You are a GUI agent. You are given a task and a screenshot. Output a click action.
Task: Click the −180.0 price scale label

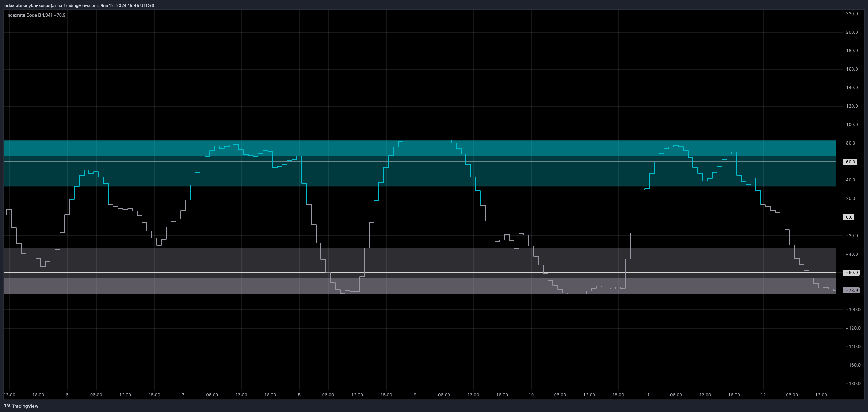[x=853, y=384]
